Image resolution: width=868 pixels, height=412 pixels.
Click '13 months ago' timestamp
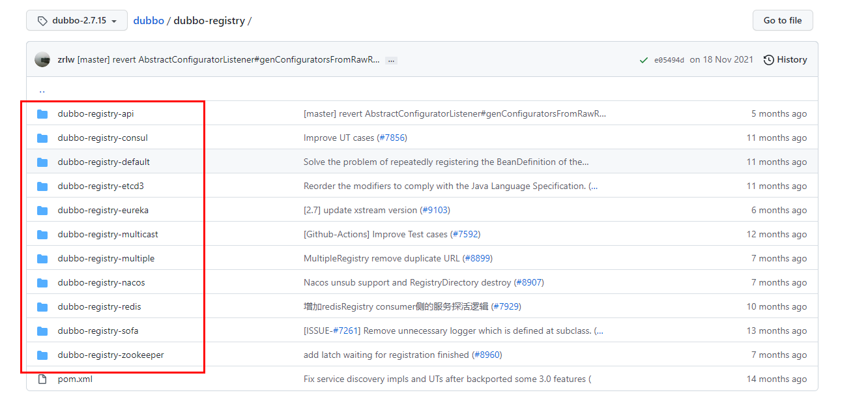777,331
